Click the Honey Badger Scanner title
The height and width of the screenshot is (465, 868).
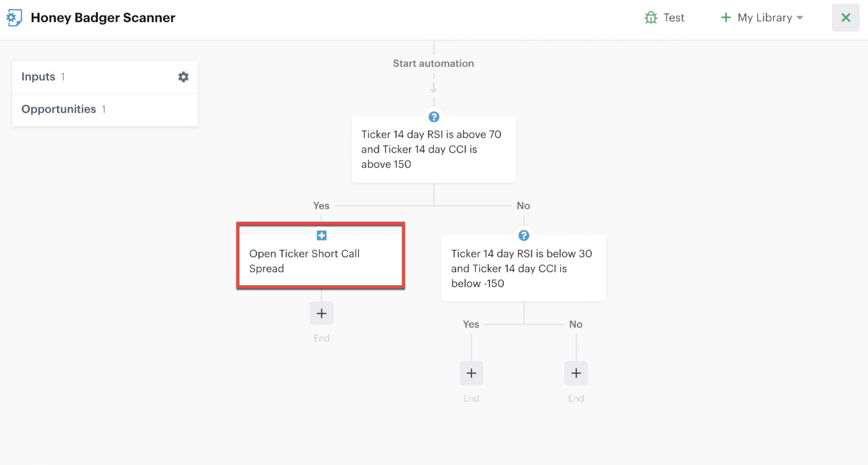[103, 17]
